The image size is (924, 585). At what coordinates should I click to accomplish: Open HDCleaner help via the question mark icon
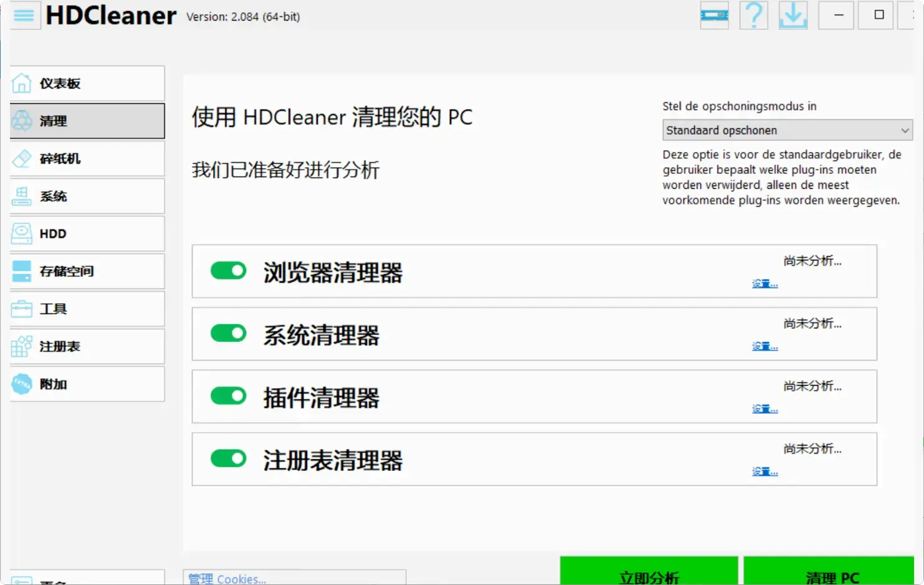(754, 15)
